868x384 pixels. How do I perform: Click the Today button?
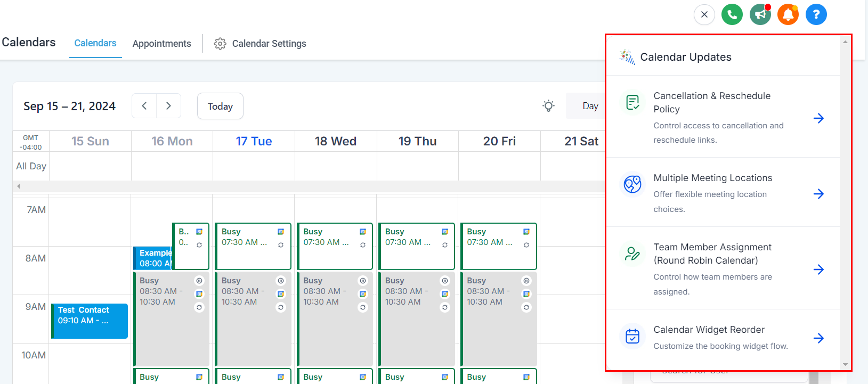(x=220, y=106)
